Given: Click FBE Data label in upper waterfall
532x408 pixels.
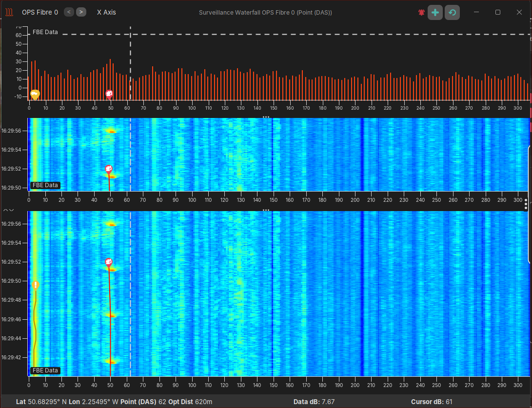Looking at the screenshot, I should click(45, 185).
